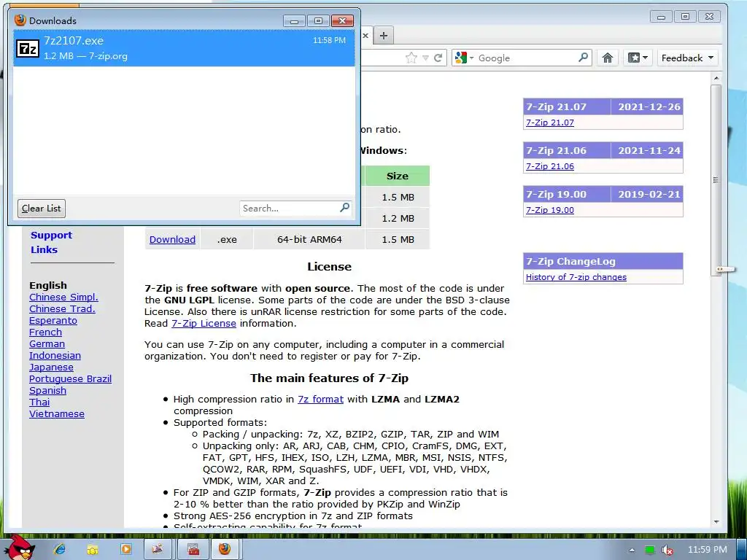Viewport: 747px width, 560px height.
Task: Minimize the Downloads window
Action: (294, 21)
